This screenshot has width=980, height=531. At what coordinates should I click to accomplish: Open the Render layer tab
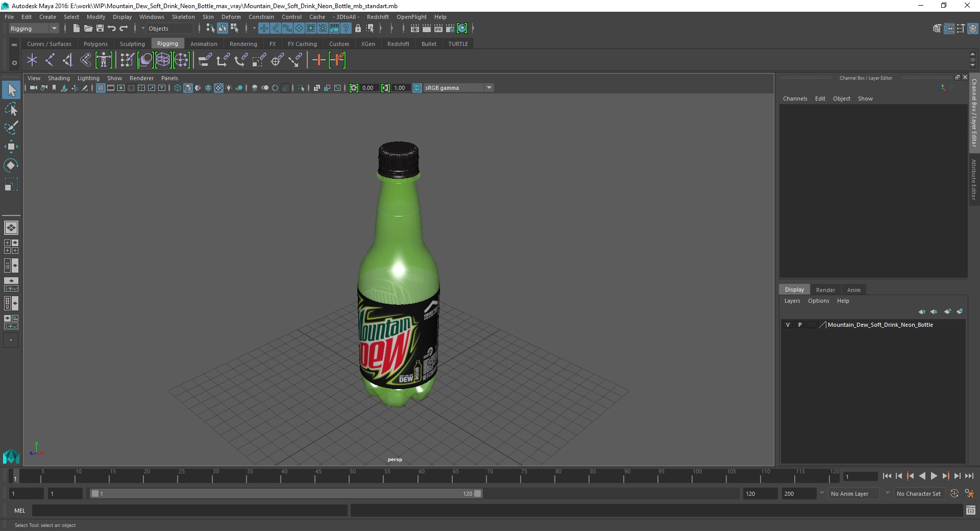(825, 290)
